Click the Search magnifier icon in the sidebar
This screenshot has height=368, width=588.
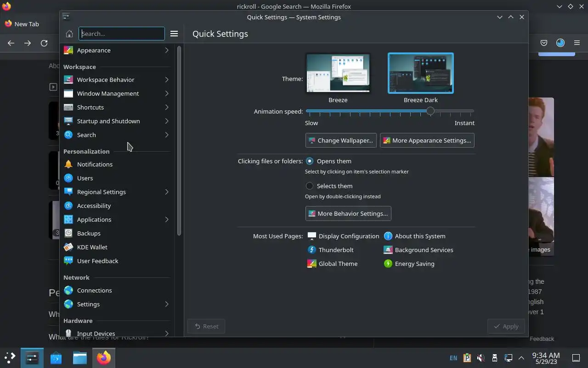(68, 135)
